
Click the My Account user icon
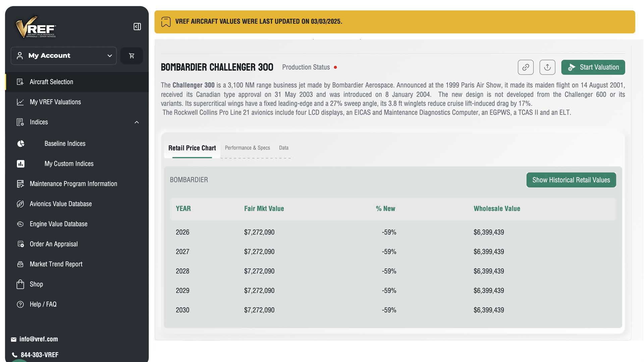[x=20, y=56]
